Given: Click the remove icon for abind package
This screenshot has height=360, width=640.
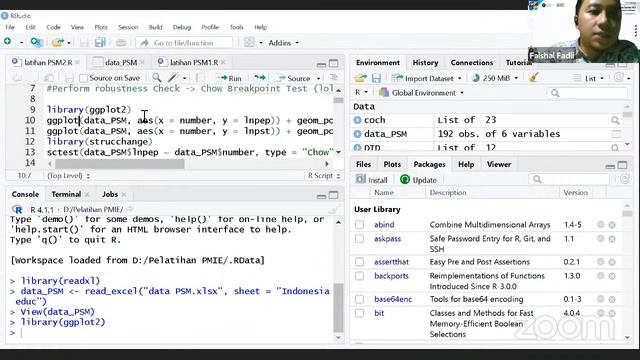Looking at the screenshot, I should pyautogui.click(x=612, y=225).
